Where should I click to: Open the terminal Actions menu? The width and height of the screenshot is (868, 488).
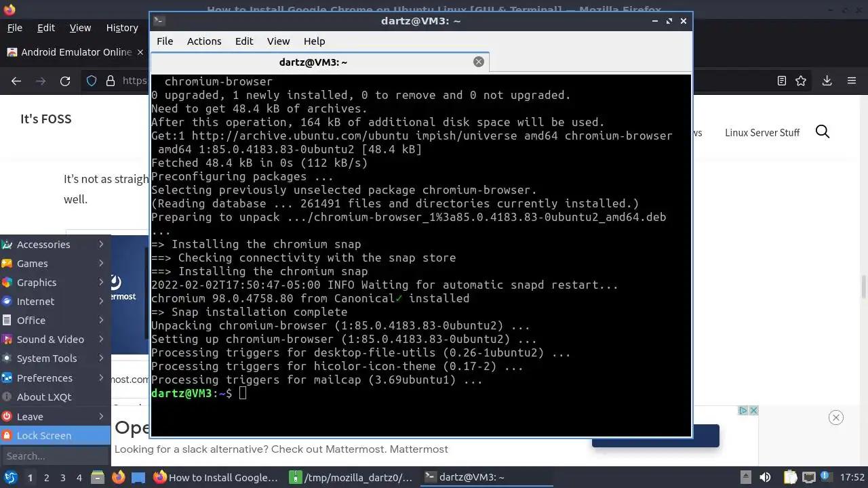click(x=204, y=41)
